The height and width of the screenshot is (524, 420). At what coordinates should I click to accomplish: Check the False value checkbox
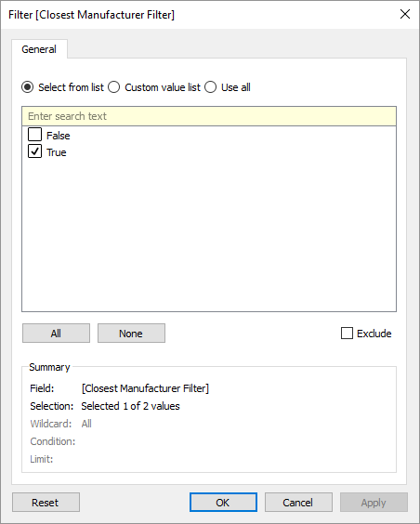(34, 135)
